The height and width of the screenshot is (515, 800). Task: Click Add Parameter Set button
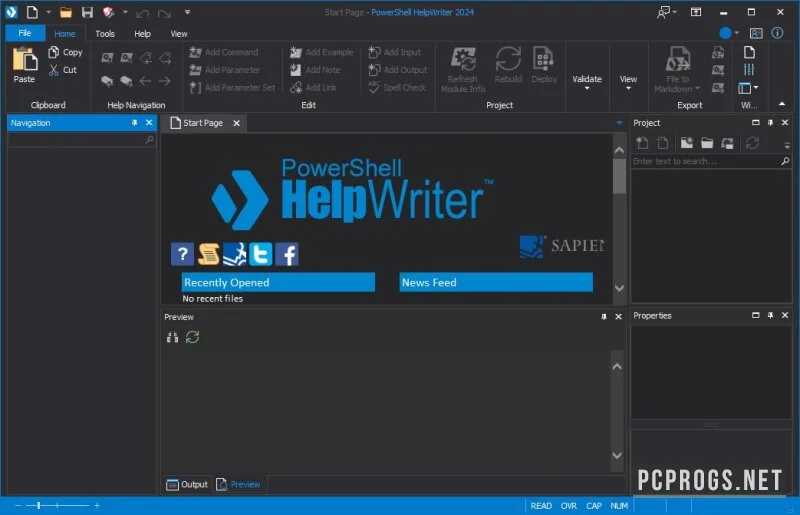[232, 87]
